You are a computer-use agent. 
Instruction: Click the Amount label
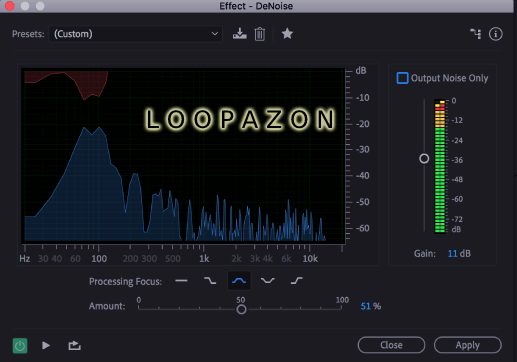pos(107,306)
